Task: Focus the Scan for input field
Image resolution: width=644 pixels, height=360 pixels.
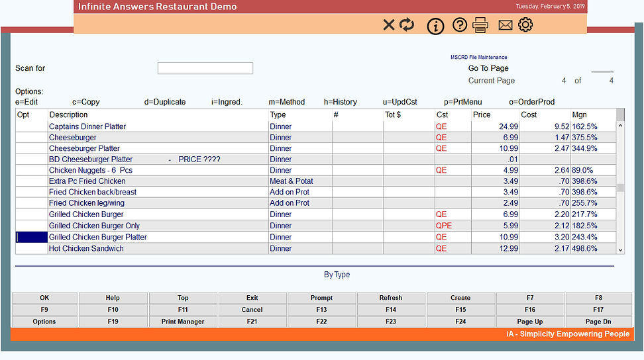Action: [x=205, y=68]
